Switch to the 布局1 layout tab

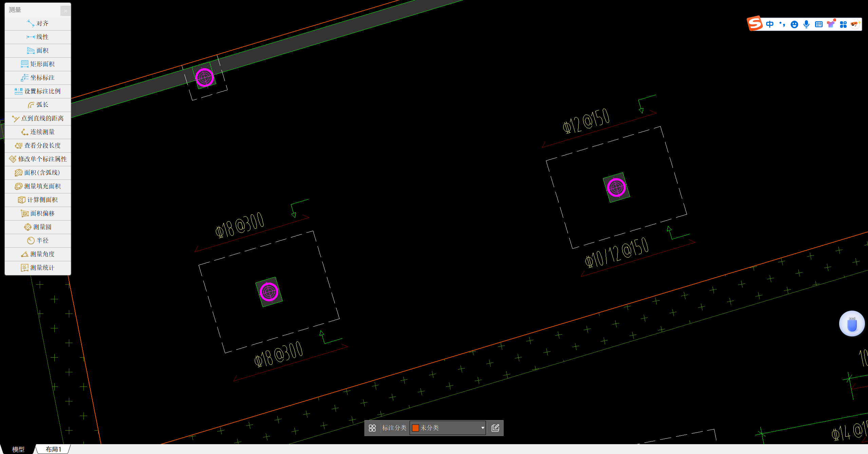(53, 449)
